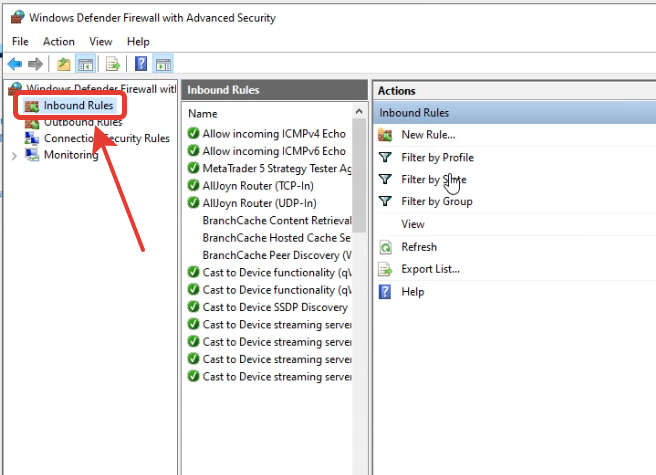Click the Up one level folder icon
Image resolution: width=656 pixels, height=475 pixels.
64,64
